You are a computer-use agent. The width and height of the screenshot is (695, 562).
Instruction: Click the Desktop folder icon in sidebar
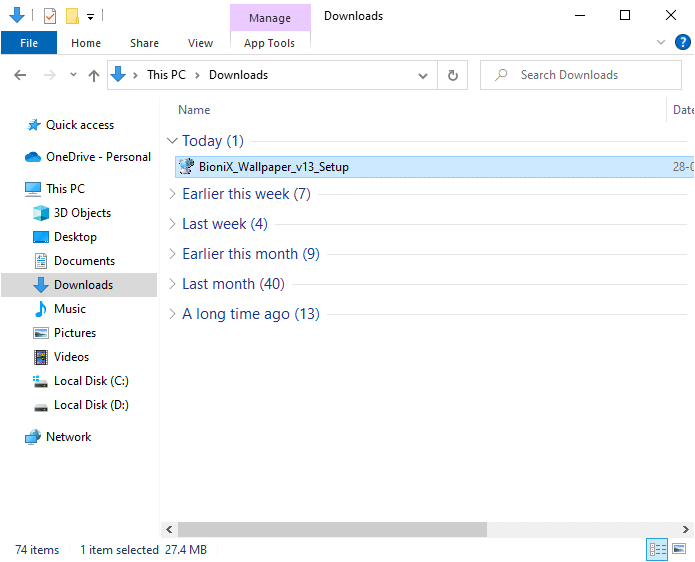[41, 237]
